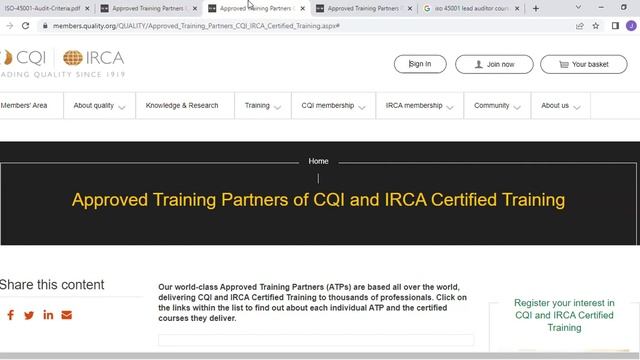
Task: Share page on Facebook icon
Action: click(11, 315)
